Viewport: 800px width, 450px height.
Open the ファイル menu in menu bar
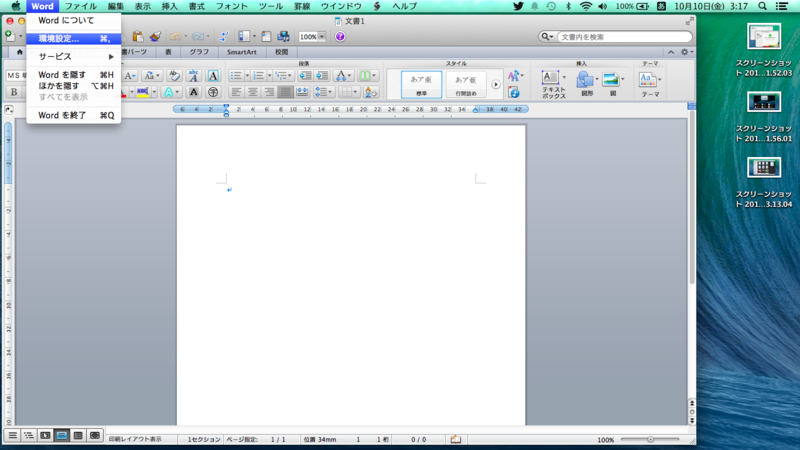[81, 6]
